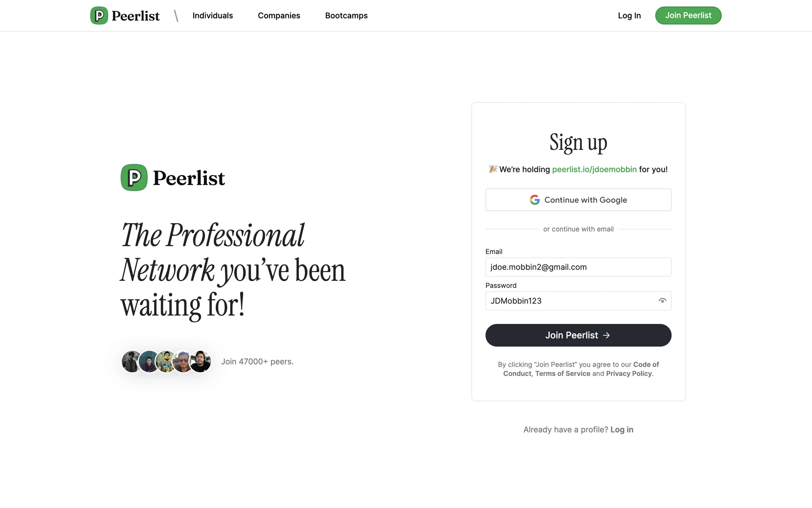
Task: Click Log In in the top navigation
Action: coord(629,16)
